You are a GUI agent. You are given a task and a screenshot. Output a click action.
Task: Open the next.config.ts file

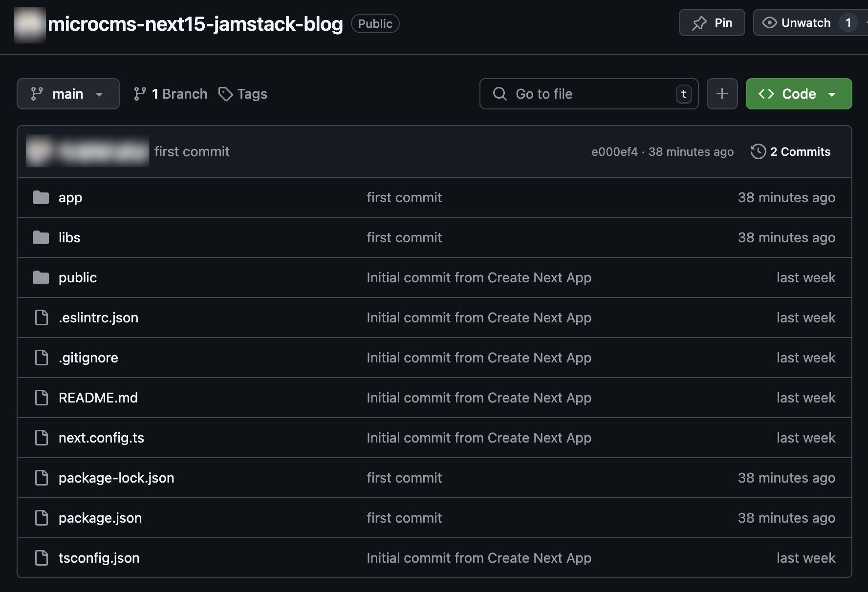101,438
